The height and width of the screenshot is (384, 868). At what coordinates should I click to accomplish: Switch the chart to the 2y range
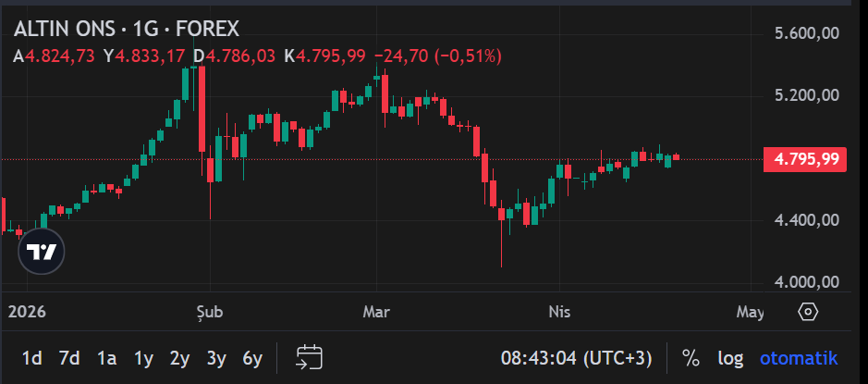179,357
